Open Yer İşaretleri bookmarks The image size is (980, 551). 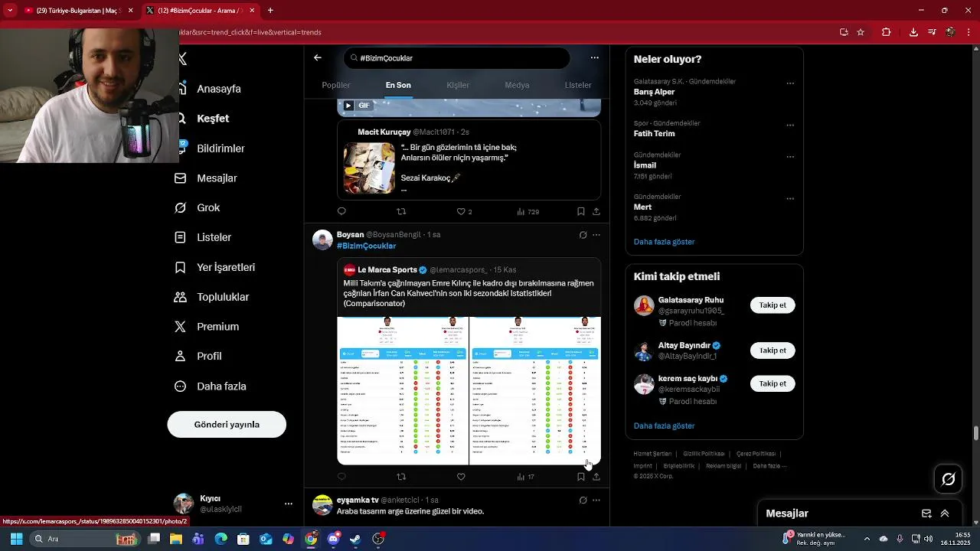tap(226, 267)
